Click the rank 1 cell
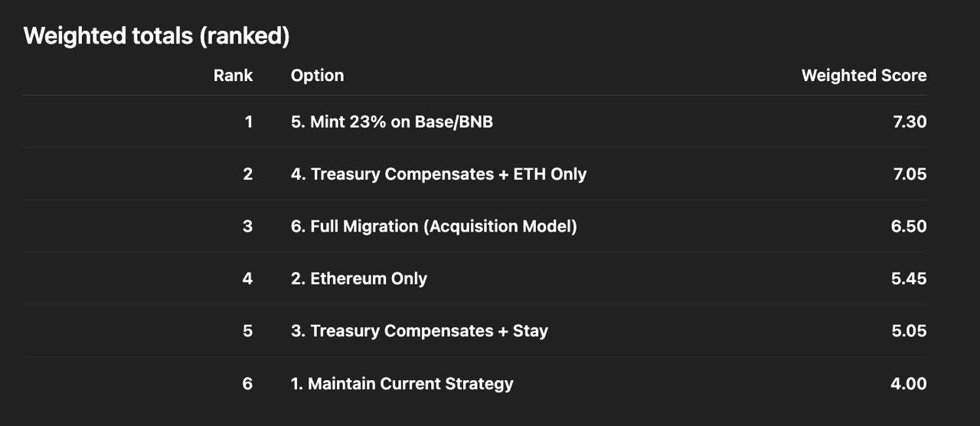 [248, 122]
